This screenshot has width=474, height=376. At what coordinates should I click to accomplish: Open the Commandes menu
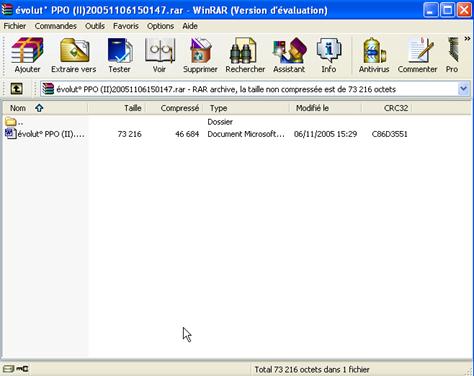point(56,26)
